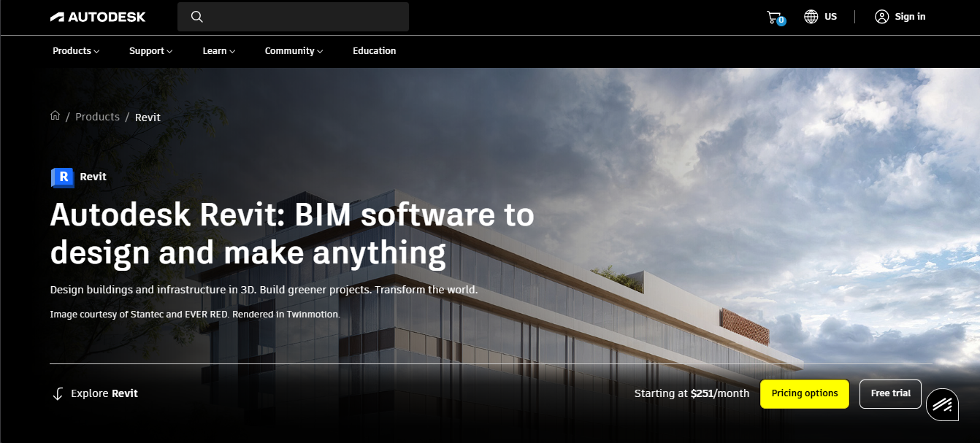Click the Sign in user icon

coord(881,17)
